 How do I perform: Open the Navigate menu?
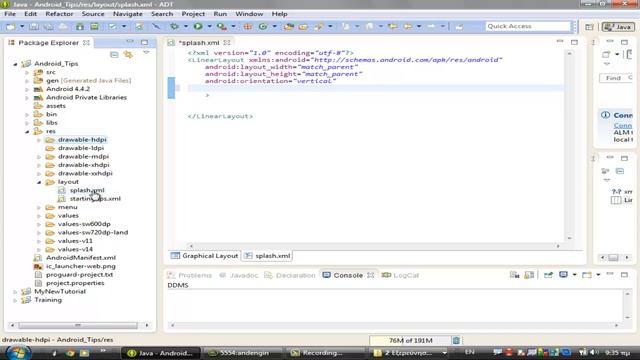click(x=128, y=14)
